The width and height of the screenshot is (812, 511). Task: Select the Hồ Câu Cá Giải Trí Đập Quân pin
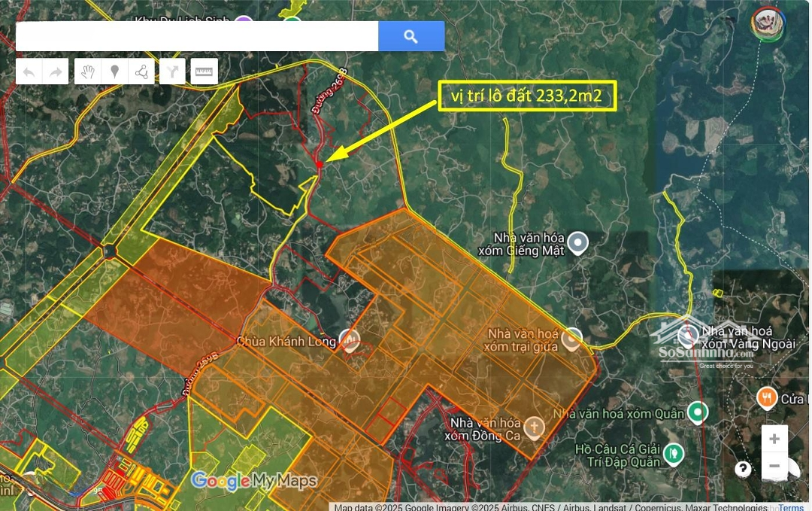coord(674,454)
